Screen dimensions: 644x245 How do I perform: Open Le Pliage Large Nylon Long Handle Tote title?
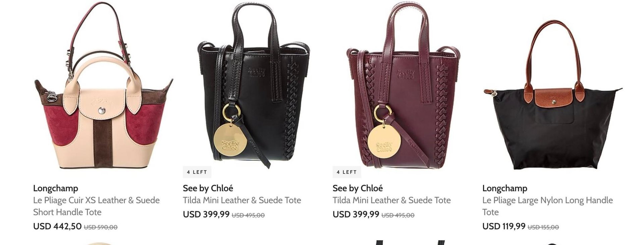click(x=547, y=206)
